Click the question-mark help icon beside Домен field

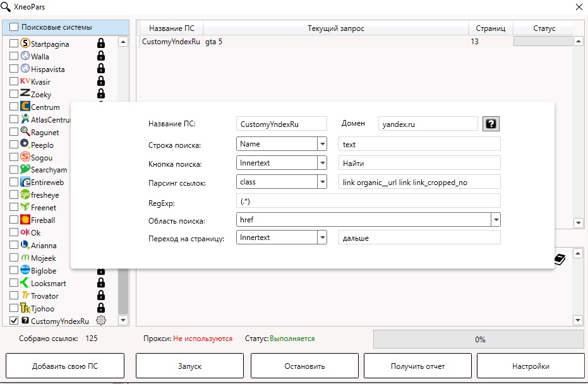click(x=491, y=124)
